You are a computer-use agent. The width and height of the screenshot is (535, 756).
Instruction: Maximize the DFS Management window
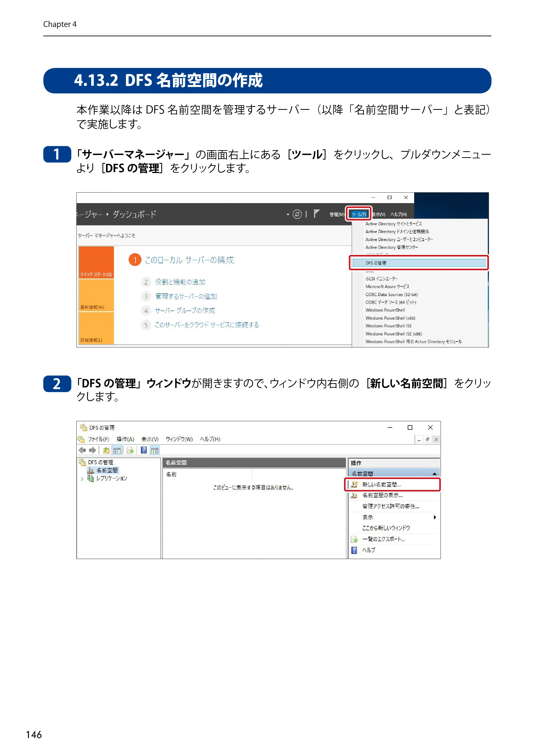pos(410,427)
